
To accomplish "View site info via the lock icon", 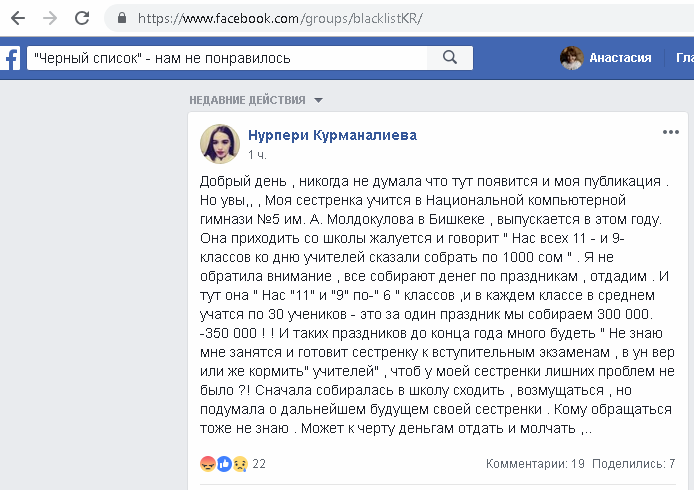I will (x=122, y=18).
